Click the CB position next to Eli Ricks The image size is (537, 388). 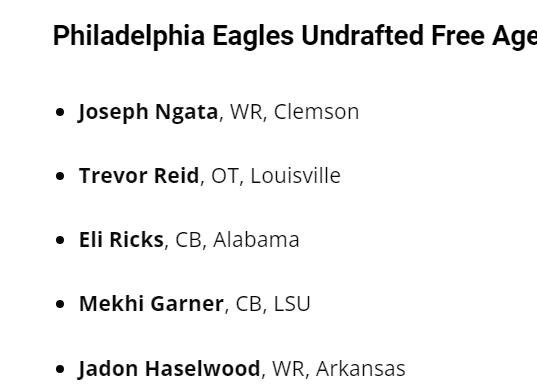click(188, 240)
